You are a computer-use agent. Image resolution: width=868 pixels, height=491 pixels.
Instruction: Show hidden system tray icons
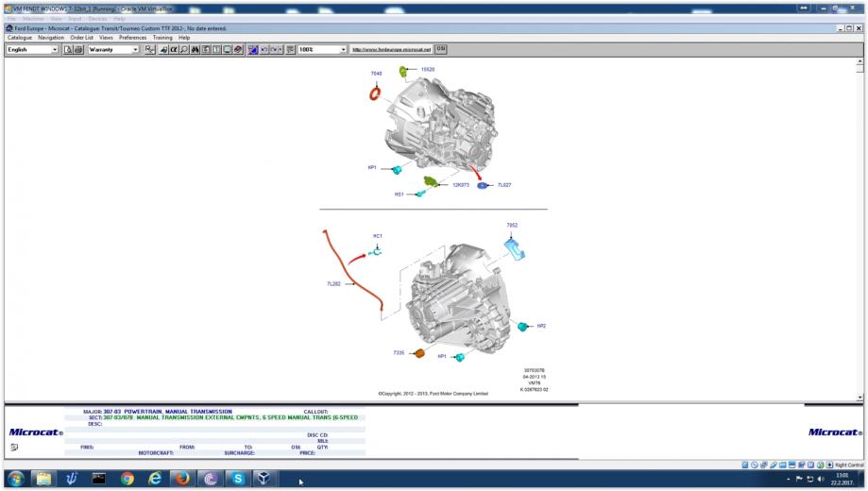click(x=789, y=480)
